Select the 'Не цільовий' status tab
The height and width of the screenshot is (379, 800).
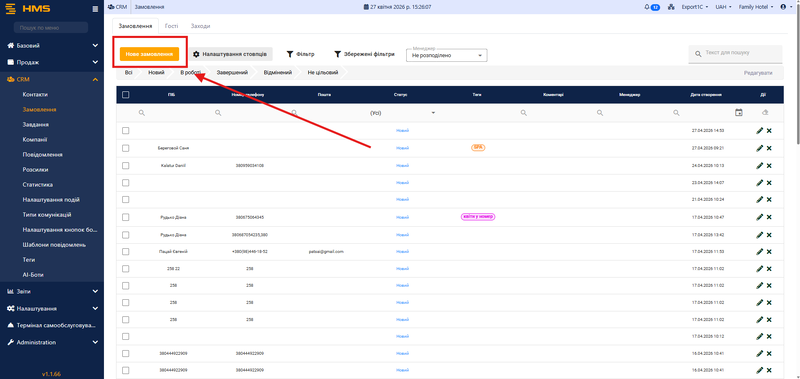click(x=322, y=73)
